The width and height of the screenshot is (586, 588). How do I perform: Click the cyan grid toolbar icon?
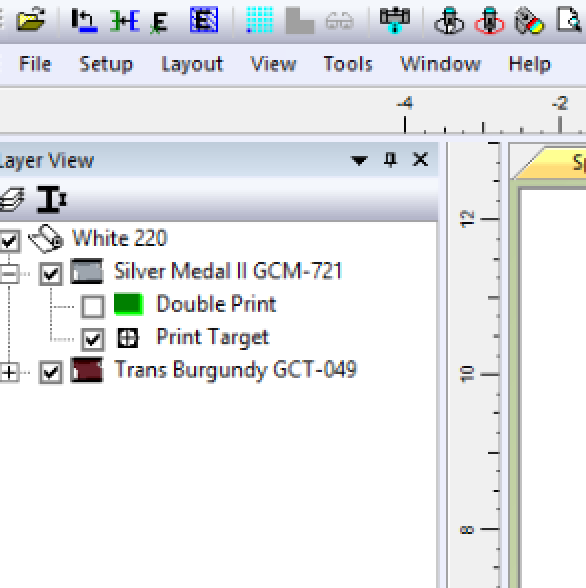[259, 20]
